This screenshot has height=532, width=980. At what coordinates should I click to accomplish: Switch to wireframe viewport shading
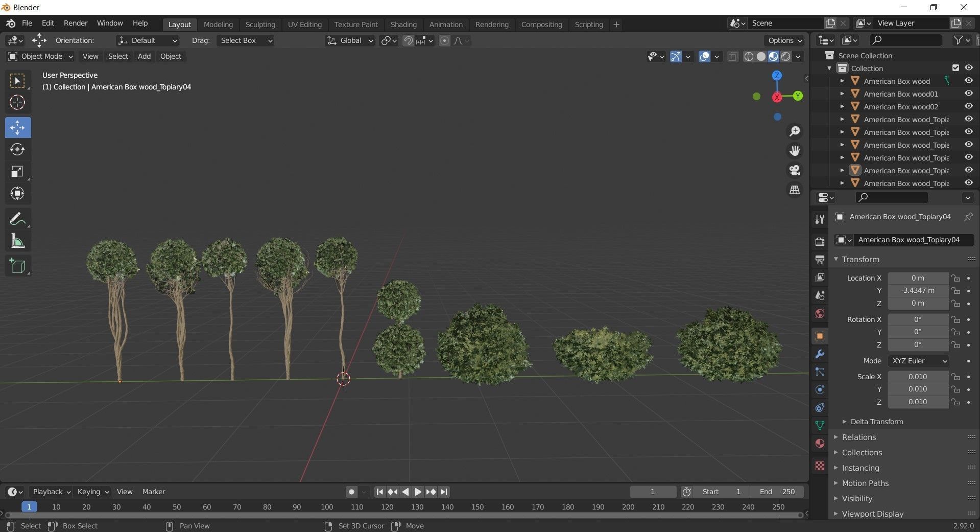749,57
